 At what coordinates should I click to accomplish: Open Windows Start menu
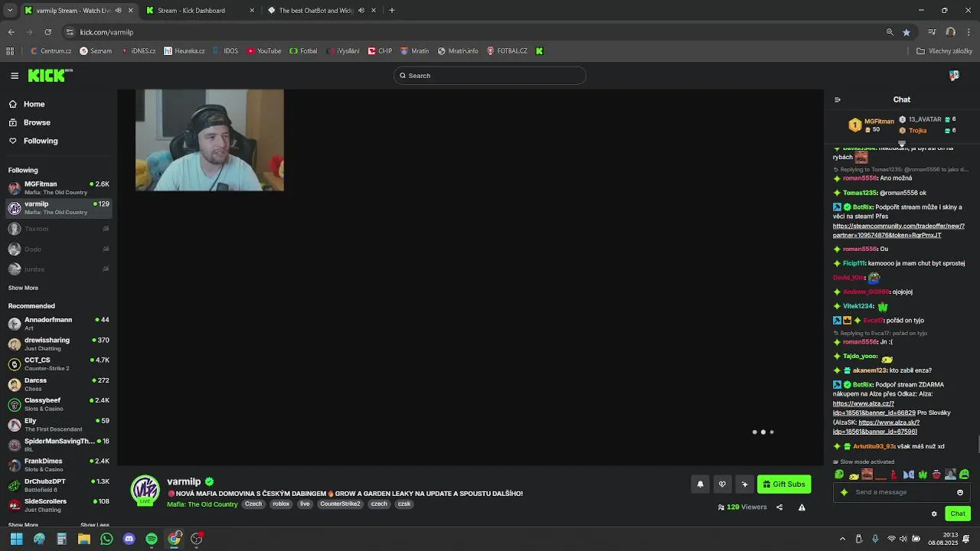(16, 539)
